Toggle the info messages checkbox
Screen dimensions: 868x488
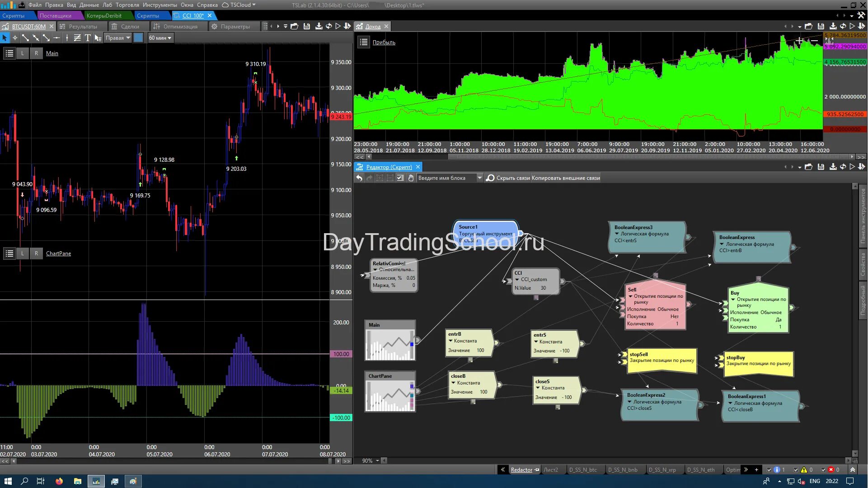pos(769,470)
